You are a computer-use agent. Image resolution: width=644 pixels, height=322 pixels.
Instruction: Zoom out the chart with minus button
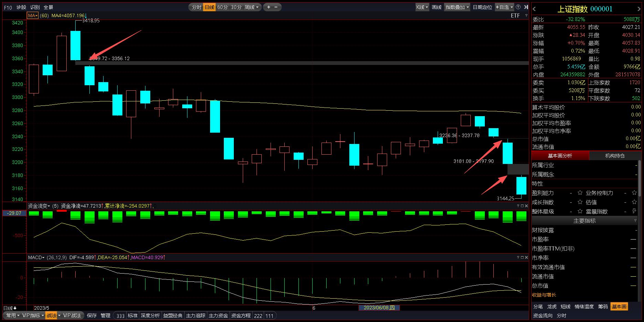tap(276, 7)
